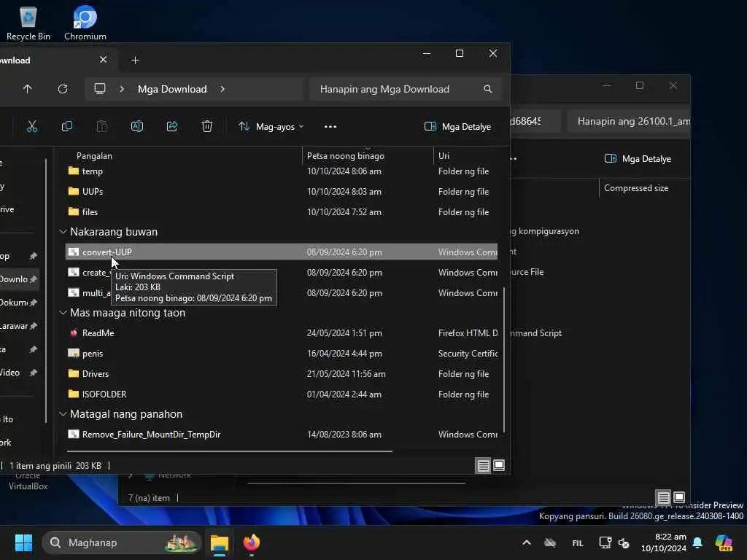
Task: Collapse the Mas maaga nitong taon group
Action: point(63,313)
